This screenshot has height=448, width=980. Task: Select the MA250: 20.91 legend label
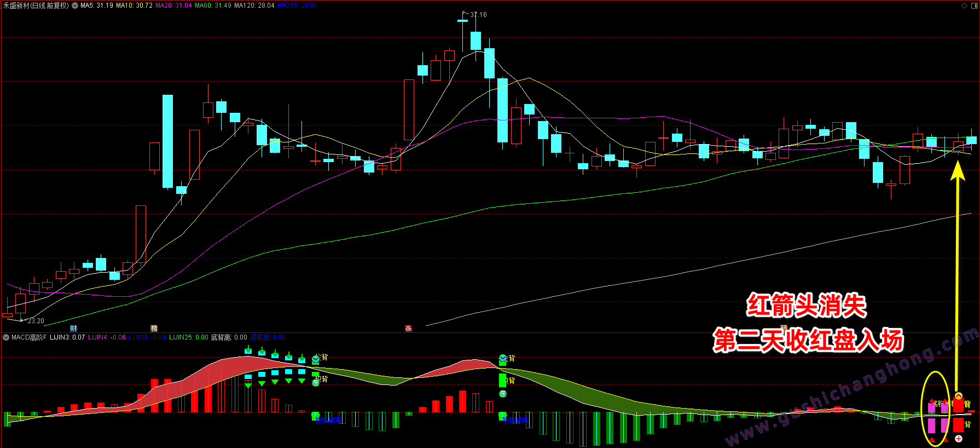(297, 5)
